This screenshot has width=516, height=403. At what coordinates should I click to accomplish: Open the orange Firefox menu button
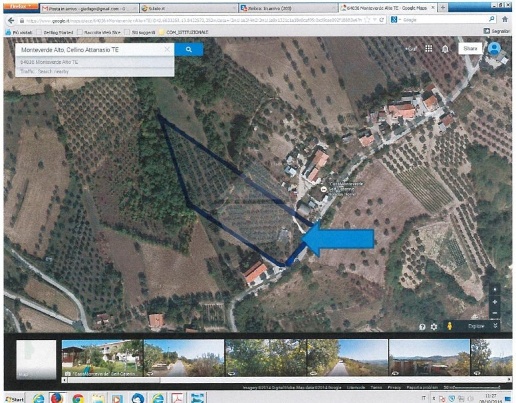pyautogui.click(x=21, y=7)
